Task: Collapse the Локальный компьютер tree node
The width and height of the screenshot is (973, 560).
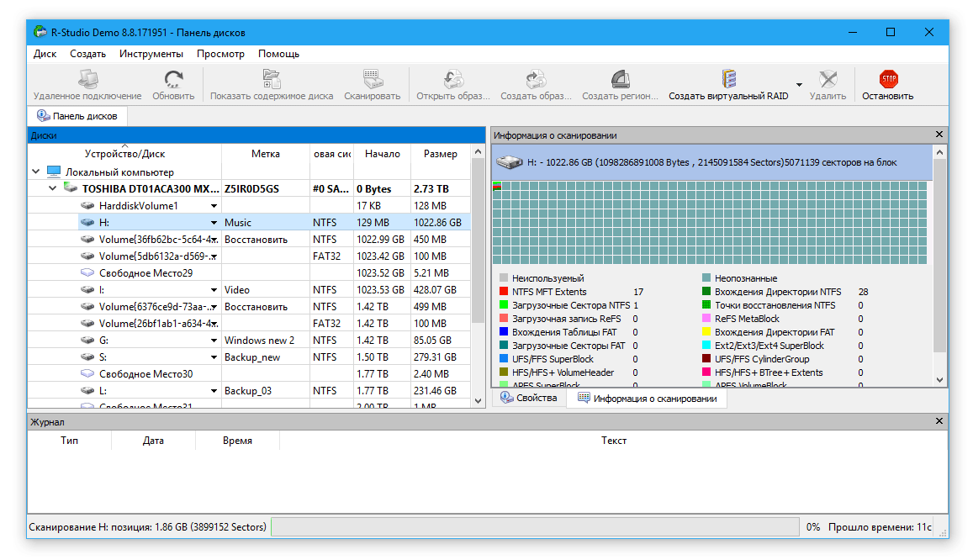Action: tap(36, 172)
